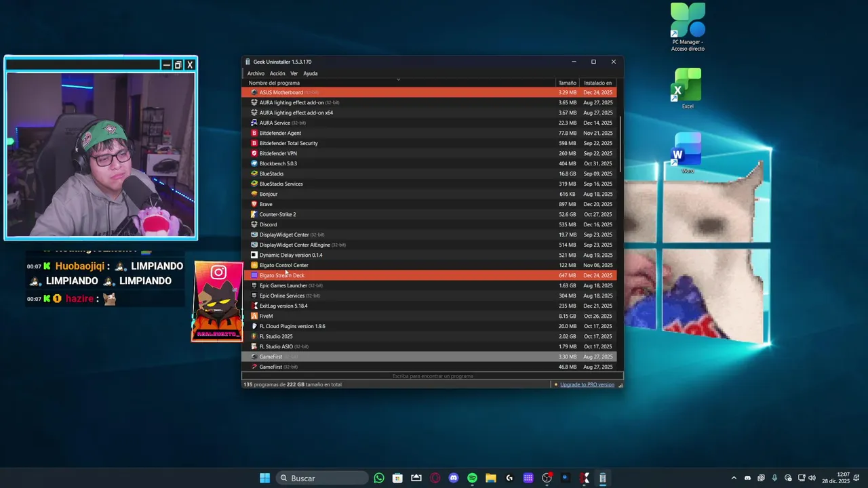This screenshot has height=488, width=868.
Task: Open the Acción menu
Action: (277, 73)
